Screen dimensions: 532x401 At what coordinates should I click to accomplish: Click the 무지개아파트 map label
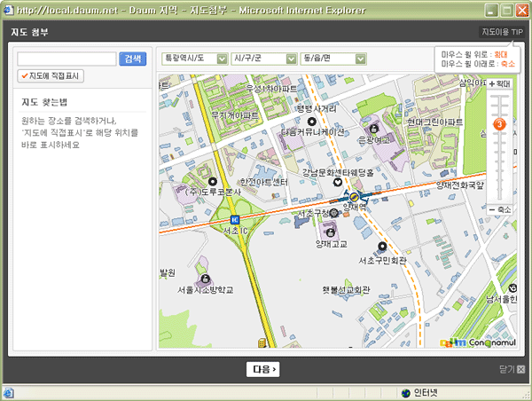point(235,115)
